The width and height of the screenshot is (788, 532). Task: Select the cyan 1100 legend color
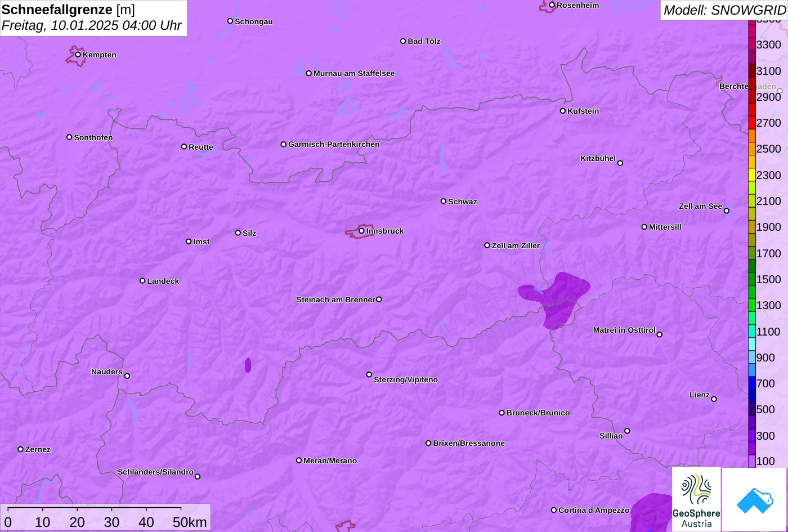[x=752, y=332]
